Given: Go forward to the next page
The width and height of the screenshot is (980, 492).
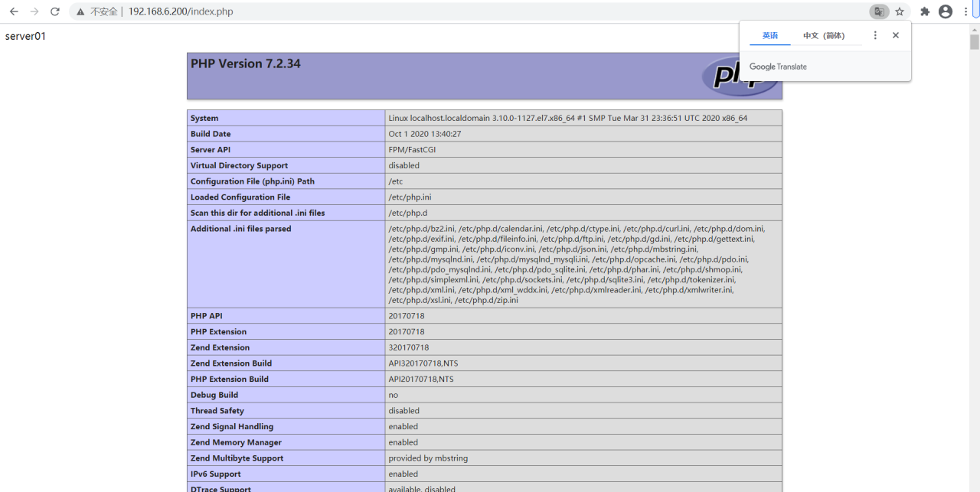Looking at the screenshot, I should click(34, 11).
